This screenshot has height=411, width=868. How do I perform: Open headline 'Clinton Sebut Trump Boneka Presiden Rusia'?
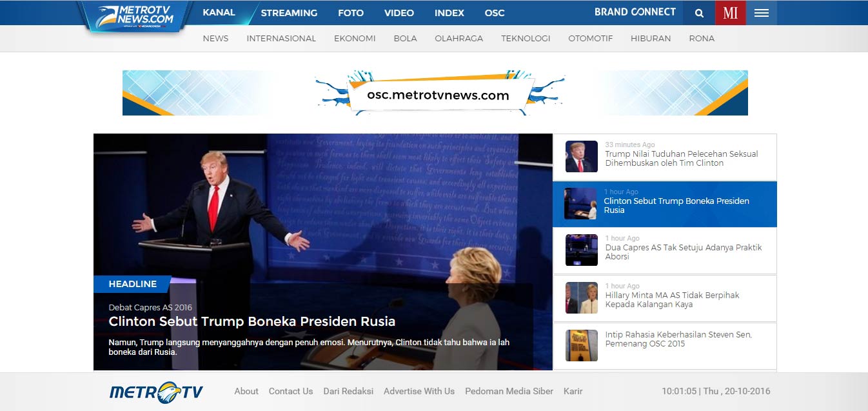point(252,321)
